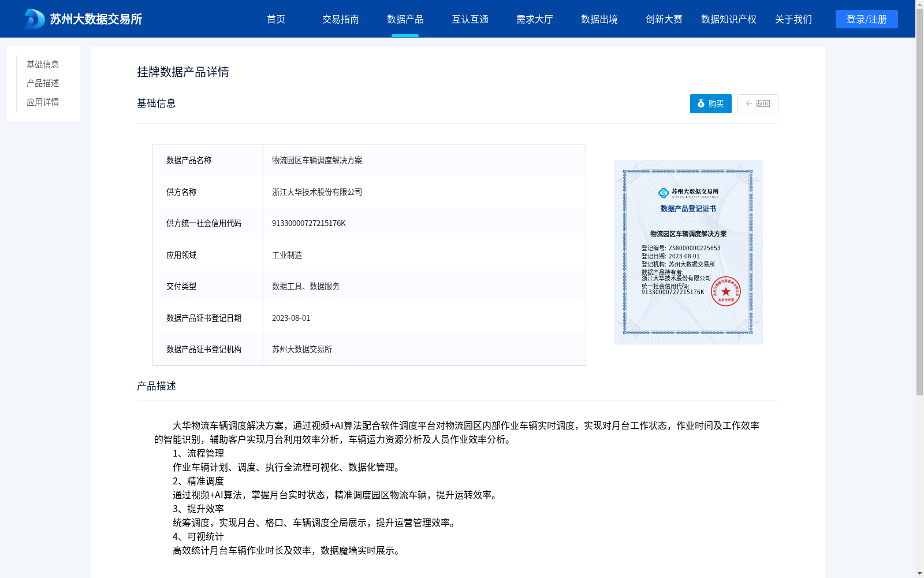The width and height of the screenshot is (924, 578).
Task: Go to 互认互通 in the top navigation
Action: click(x=470, y=19)
